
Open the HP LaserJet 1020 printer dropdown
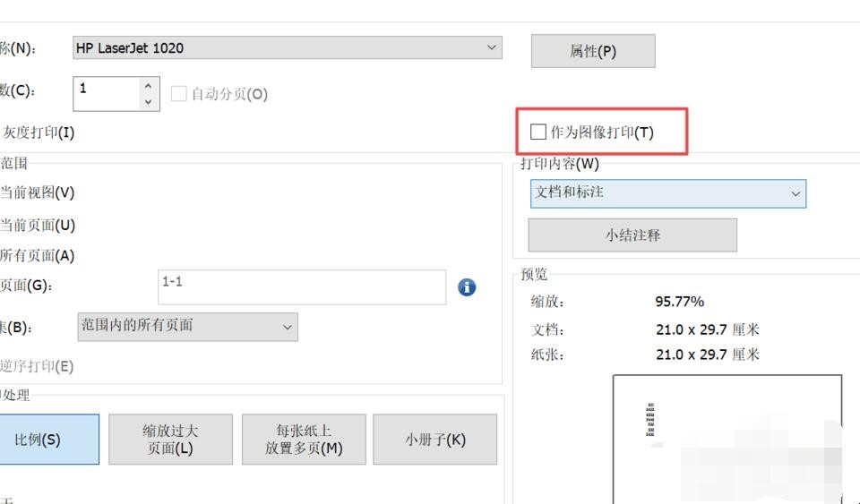(287, 47)
